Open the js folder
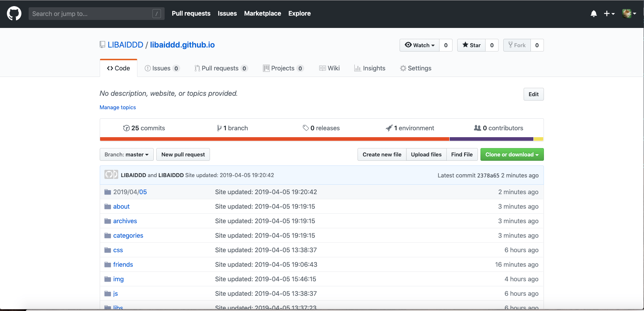The image size is (644, 311). (x=116, y=294)
